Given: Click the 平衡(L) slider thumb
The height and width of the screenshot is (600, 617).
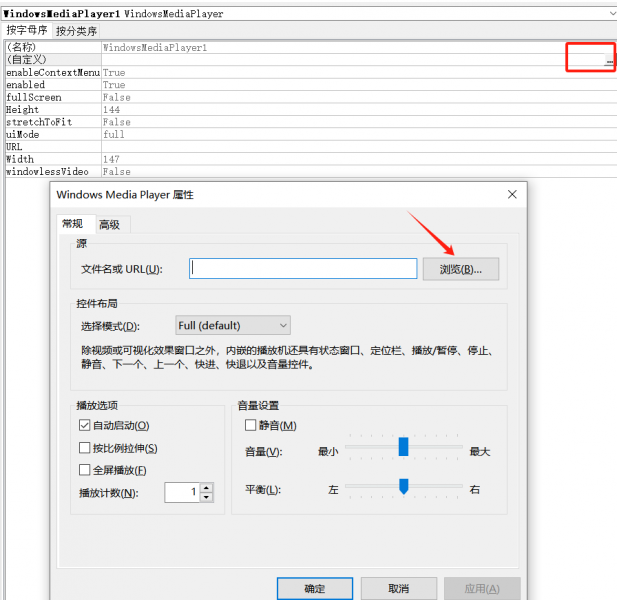Looking at the screenshot, I should point(404,486).
